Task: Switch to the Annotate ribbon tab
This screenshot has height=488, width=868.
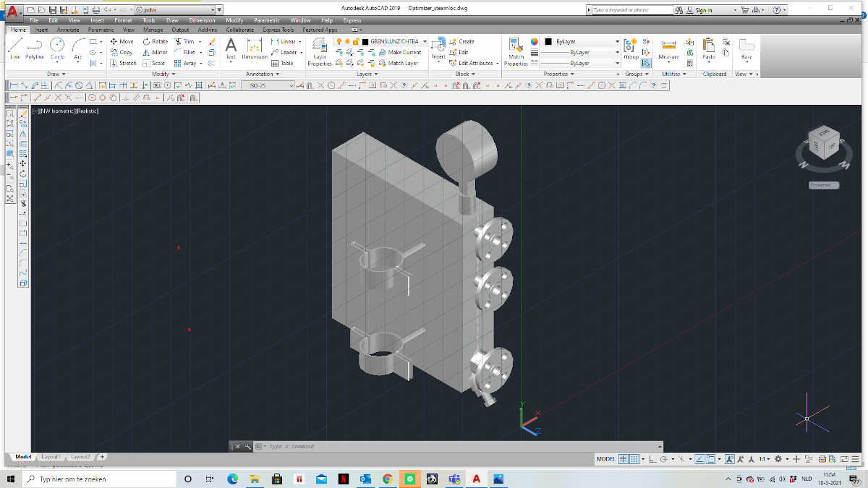Action: click(x=68, y=30)
